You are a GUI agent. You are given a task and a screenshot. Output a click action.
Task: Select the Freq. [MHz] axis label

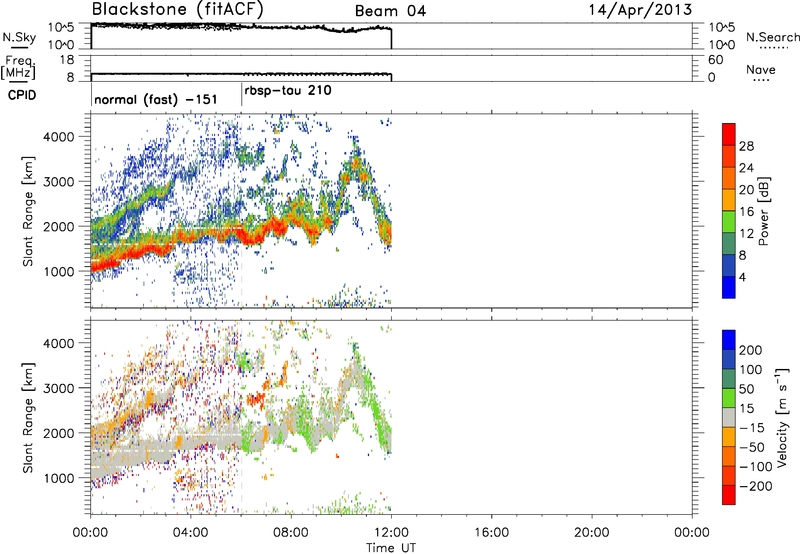19,68
